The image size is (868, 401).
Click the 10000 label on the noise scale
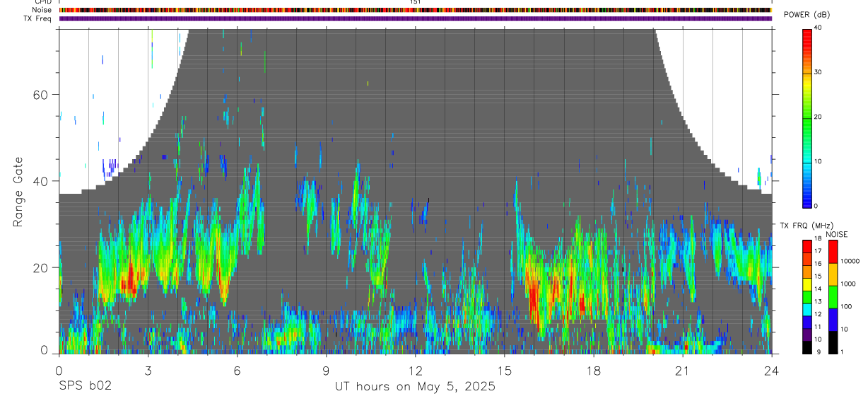(x=850, y=261)
